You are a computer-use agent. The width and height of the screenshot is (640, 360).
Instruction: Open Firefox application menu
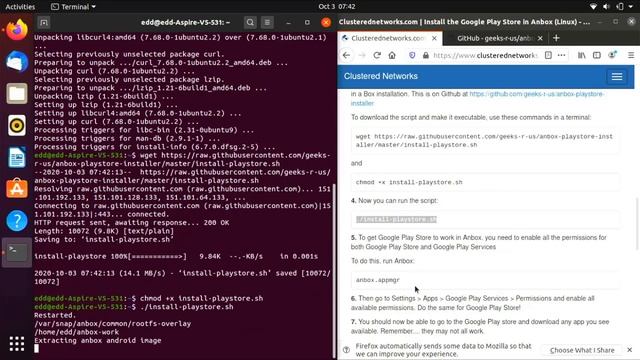pyautogui.click(x=631, y=55)
